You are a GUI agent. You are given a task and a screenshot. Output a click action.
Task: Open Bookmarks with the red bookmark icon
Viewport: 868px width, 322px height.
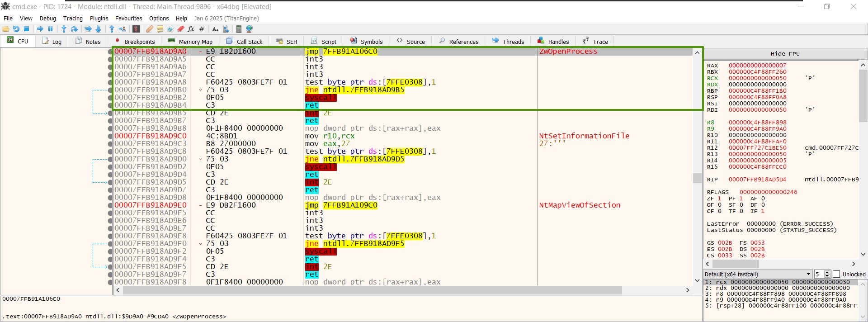tap(181, 29)
